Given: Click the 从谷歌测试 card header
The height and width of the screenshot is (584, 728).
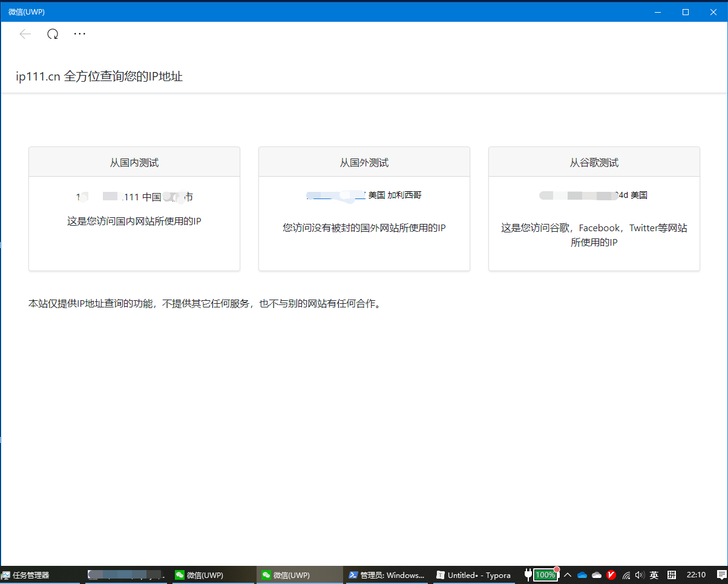Looking at the screenshot, I should coord(594,162).
